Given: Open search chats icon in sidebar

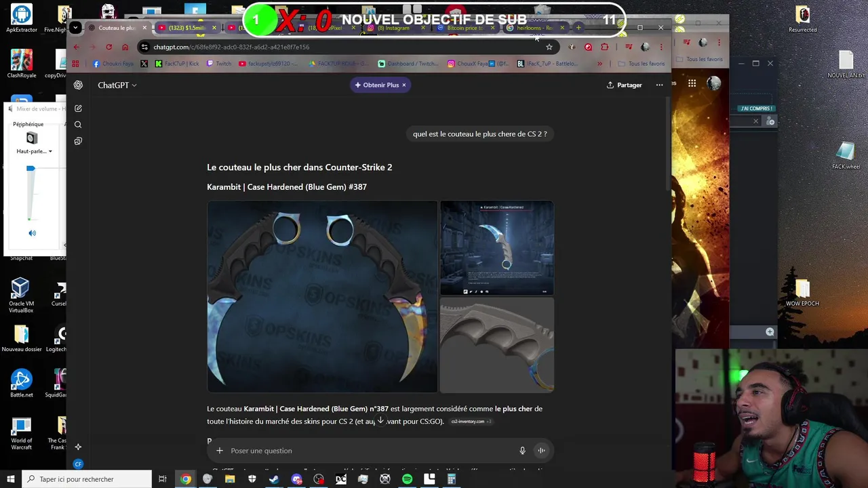Looking at the screenshot, I should pyautogui.click(x=78, y=125).
